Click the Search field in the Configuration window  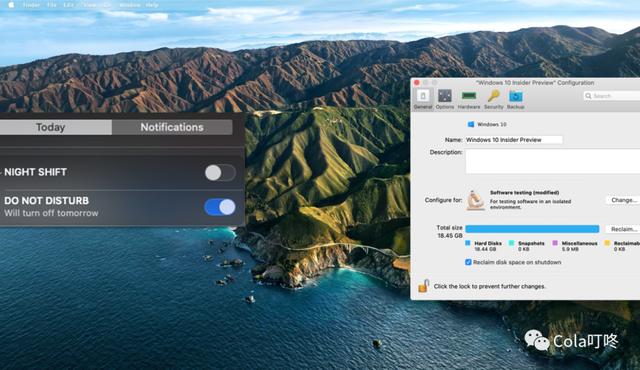click(612, 96)
